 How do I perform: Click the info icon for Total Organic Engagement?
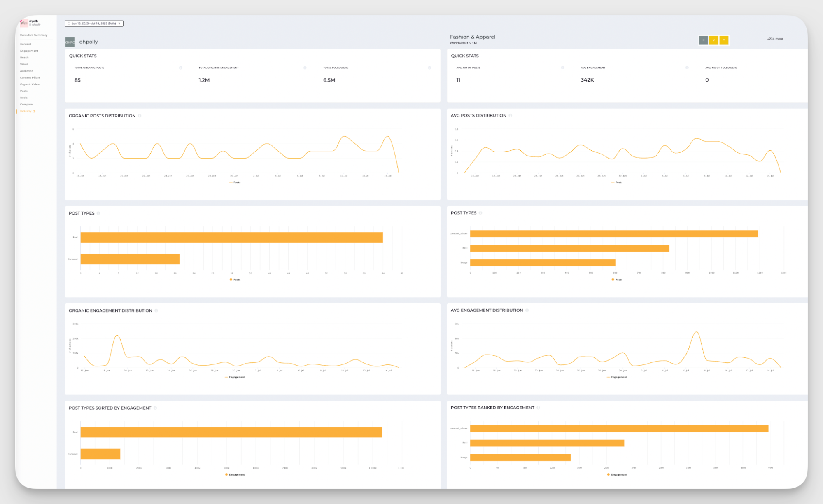(305, 68)
